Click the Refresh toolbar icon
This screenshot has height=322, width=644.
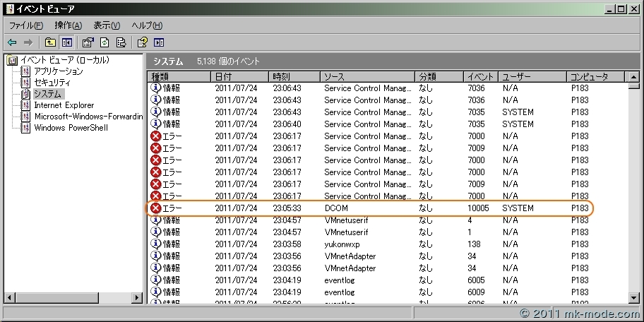pos(105,42)
